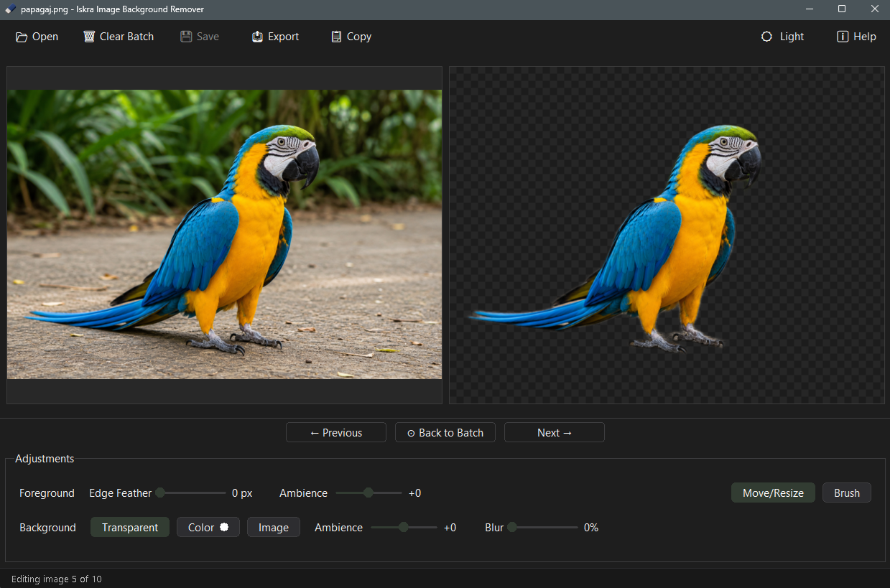Click the Edge Feather slider handle
The height and width of the screenshot is (588, 890).
[x=161, y=493]
